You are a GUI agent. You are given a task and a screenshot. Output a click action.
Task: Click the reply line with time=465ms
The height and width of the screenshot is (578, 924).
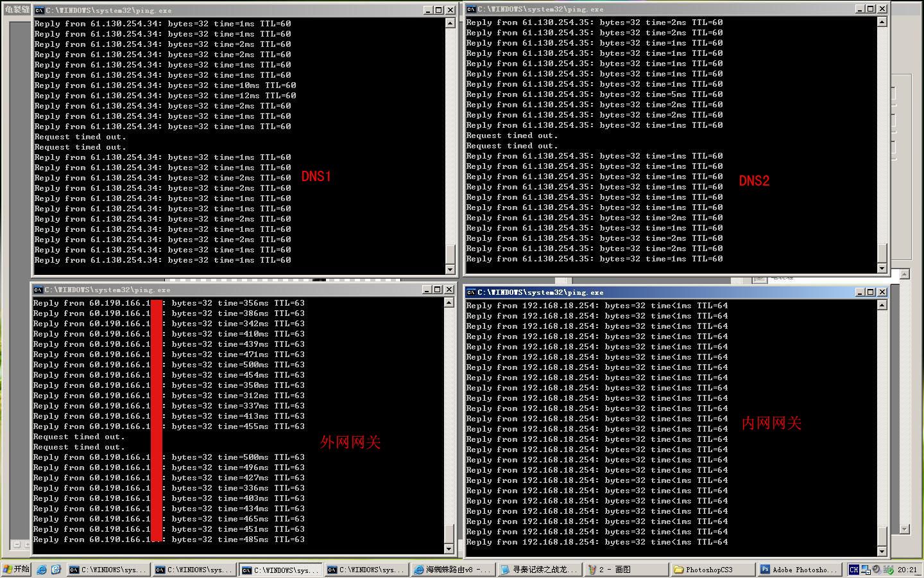[x=169, y=519]
